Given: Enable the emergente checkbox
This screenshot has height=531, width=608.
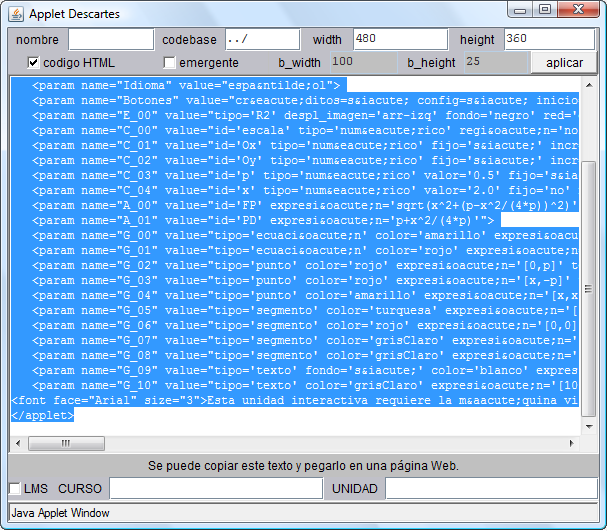Looking at the screenshot, I should 169,62.
